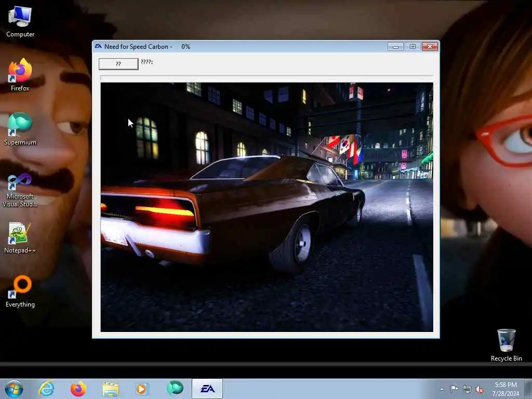Open the Windows Start menu
Screen dimensions: 532x399
pyautogui.click(x=14, y=389)
